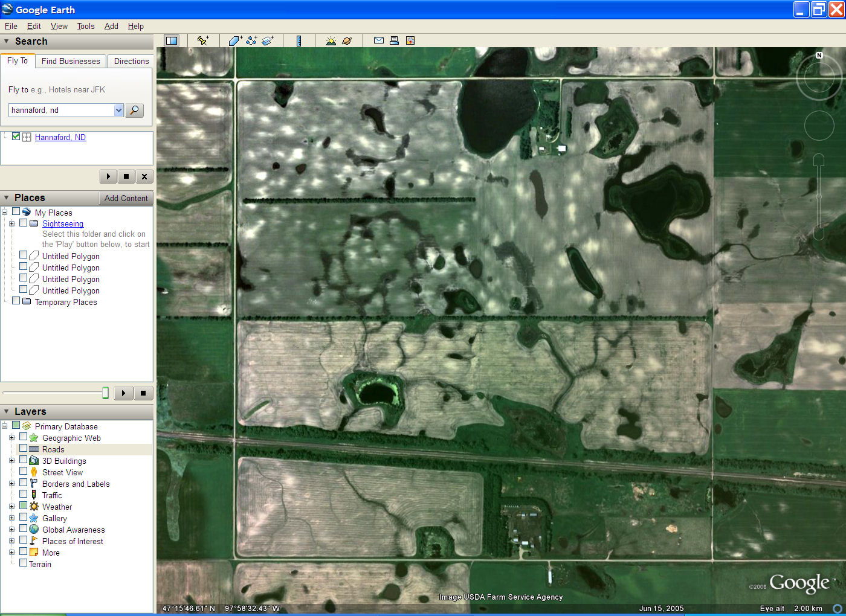Switch to Find Businesses tab
846x616 pixels.
(x=71, y=61)
